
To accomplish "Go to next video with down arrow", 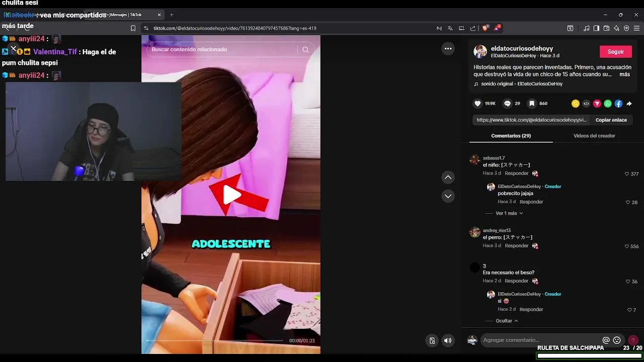I will point(448,196).
